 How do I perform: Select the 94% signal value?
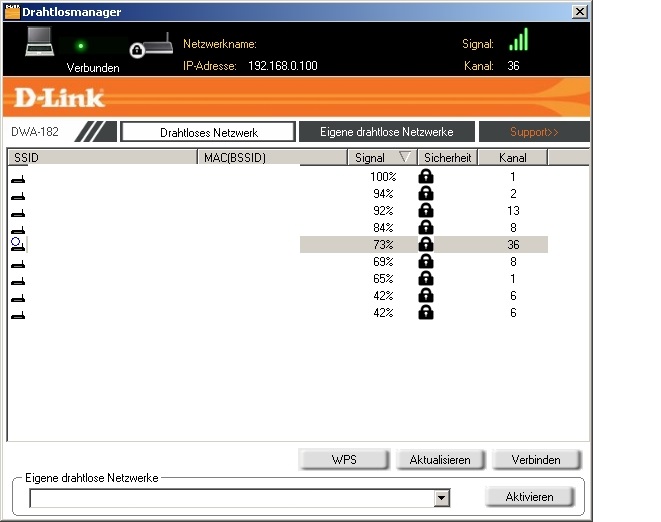point(383,194)
